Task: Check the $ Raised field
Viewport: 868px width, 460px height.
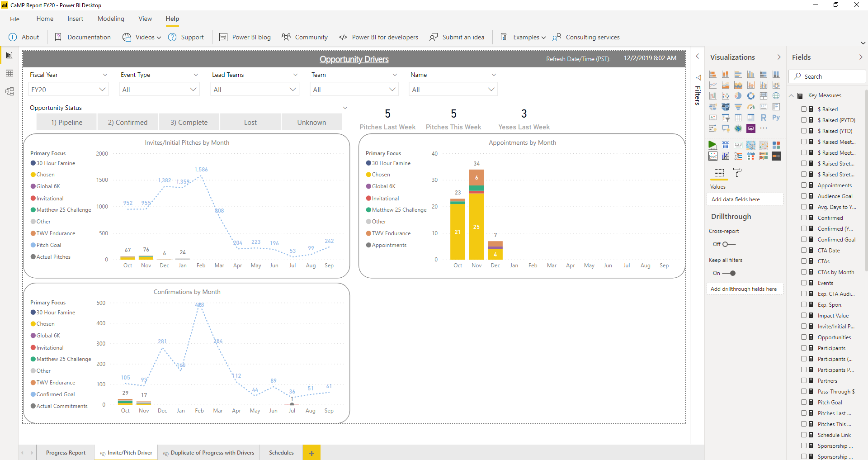Action: pyautogui.click(x=804, y=109)
